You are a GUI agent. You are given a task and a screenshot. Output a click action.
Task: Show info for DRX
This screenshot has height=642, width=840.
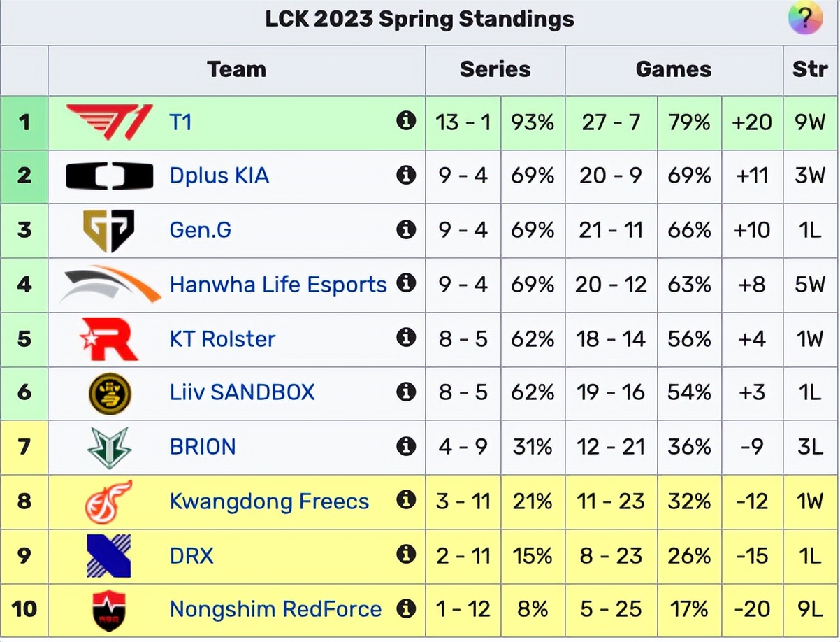405,555
